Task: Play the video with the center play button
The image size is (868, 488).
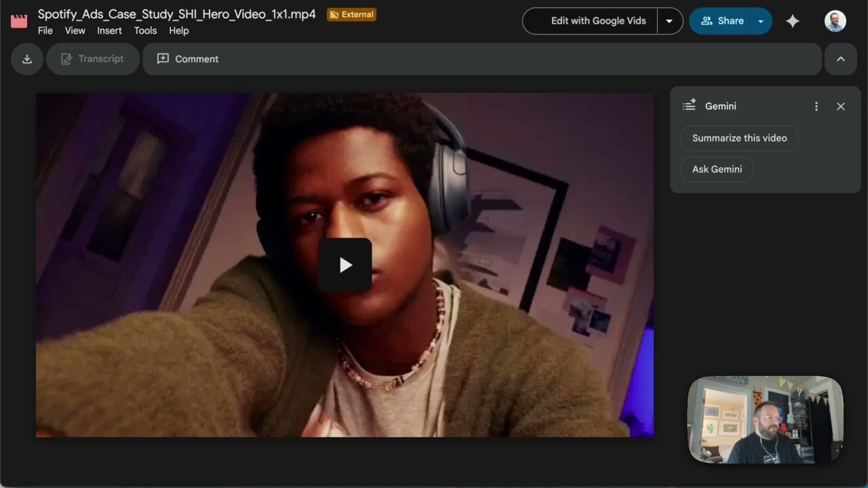Action: (x=345, y=265)
